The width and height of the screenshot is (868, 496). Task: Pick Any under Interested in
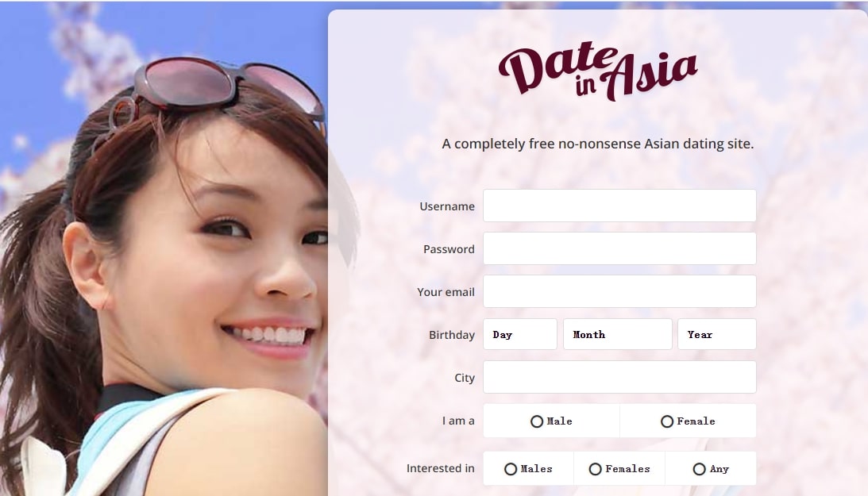tap(711, 469)
